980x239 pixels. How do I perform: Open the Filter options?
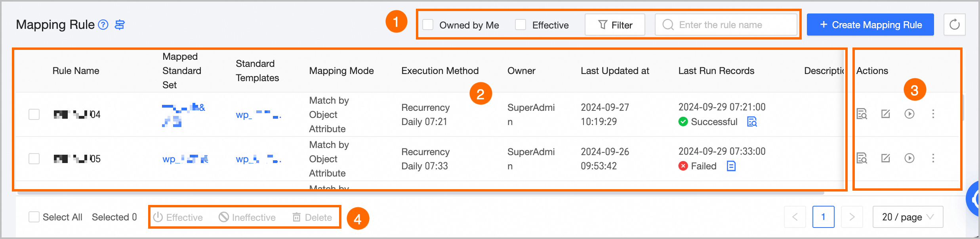click(x=615, y=25)
